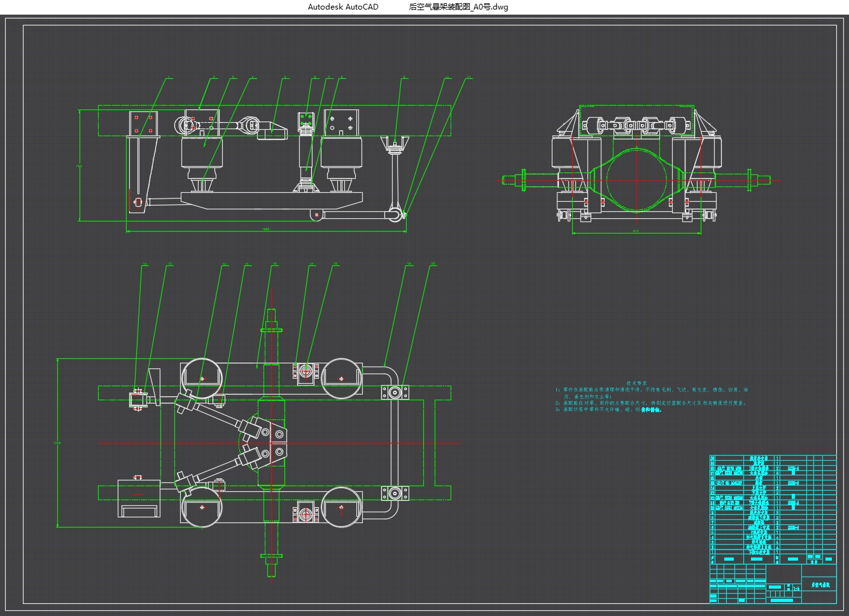This screenshot has width=849, height=616.
Task: Click the left mounting bracket with four red bolts
Action: point(143,124)
